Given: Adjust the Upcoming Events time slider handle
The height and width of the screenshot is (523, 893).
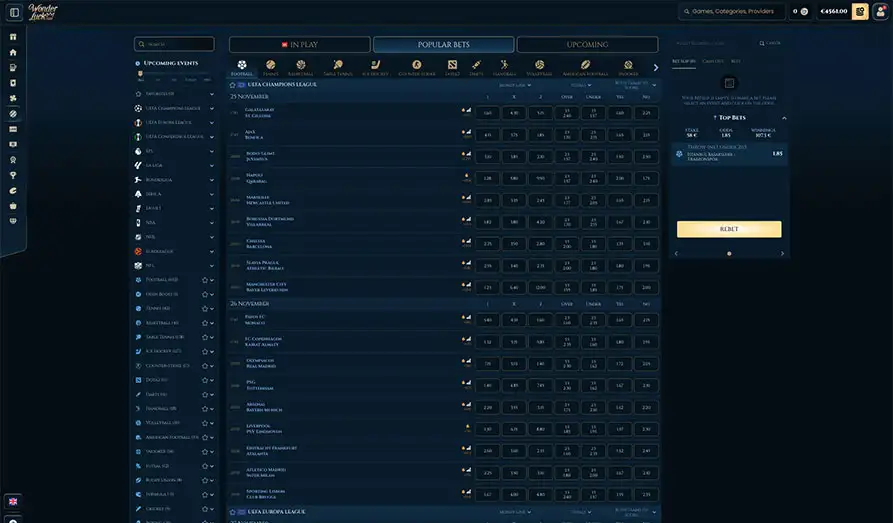Looking at the screenshot, I should click(141, 74).
